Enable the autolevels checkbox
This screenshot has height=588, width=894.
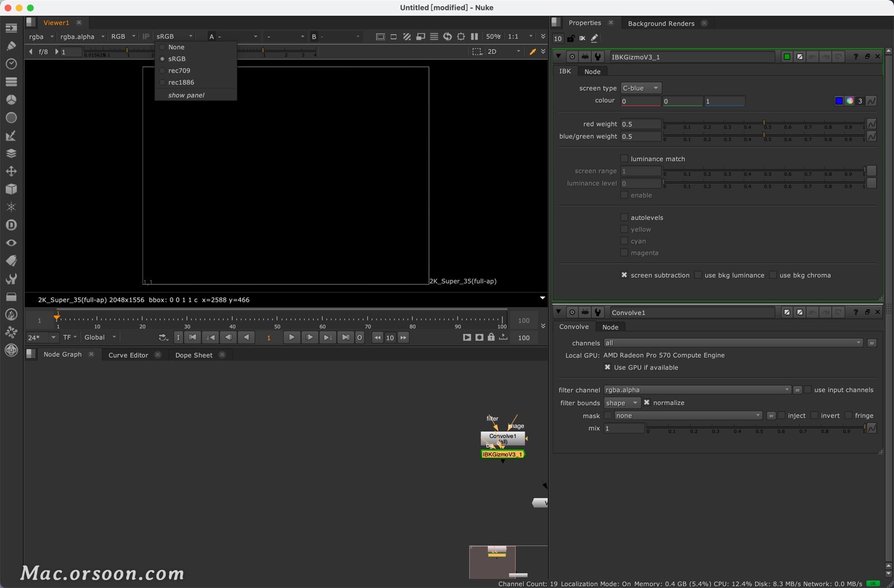pyautogui.click(x=624, y=218)
